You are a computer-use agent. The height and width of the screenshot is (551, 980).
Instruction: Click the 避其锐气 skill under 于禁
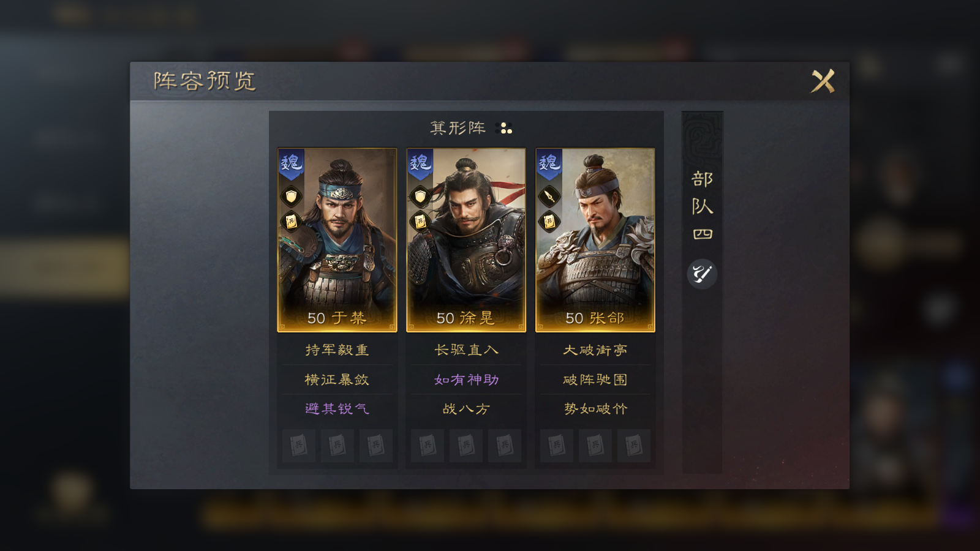tap(337, 408)
